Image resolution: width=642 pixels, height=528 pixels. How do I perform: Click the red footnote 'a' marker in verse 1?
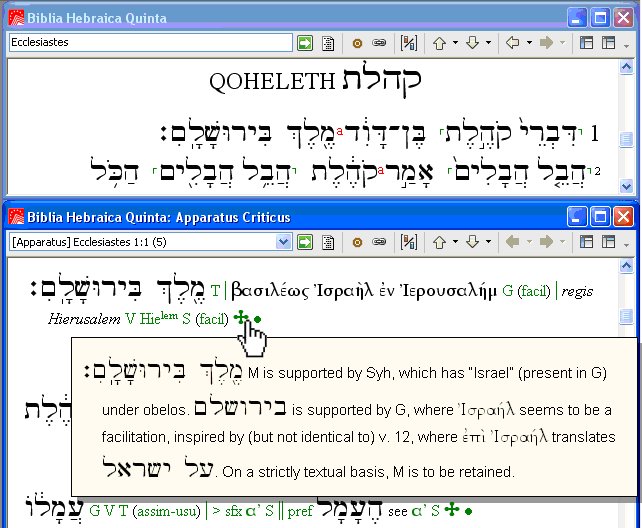click(340, 131)
